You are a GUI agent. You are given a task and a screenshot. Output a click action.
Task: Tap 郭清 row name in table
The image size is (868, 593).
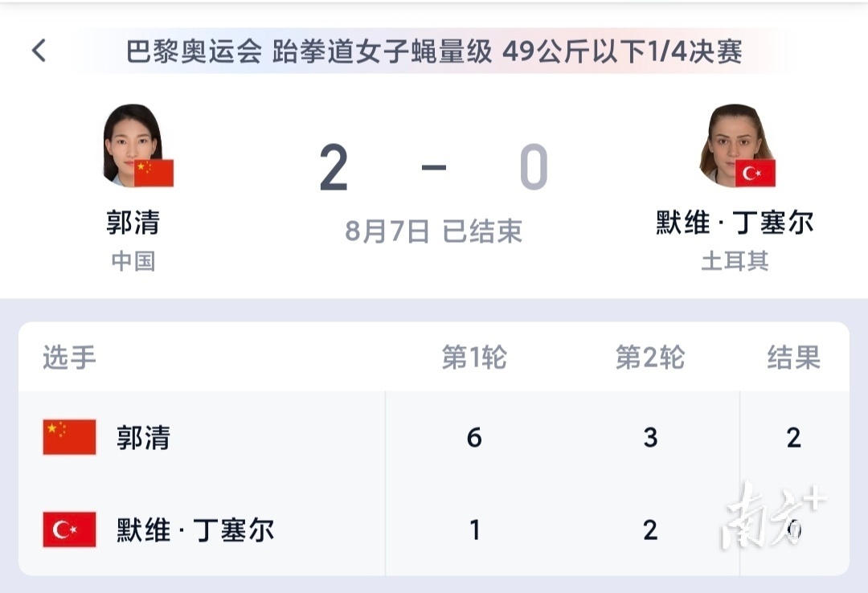pyautogui.click(x=144, y=438)
